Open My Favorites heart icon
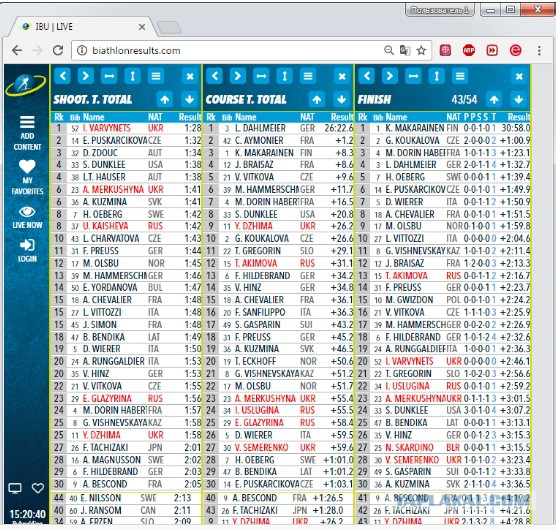 [x=27, y=166]
